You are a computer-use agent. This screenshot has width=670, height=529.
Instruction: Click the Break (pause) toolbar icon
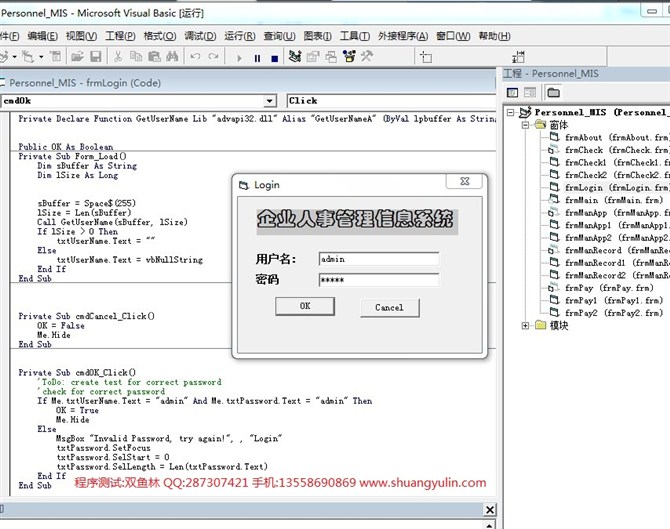[x=256, y=57]
